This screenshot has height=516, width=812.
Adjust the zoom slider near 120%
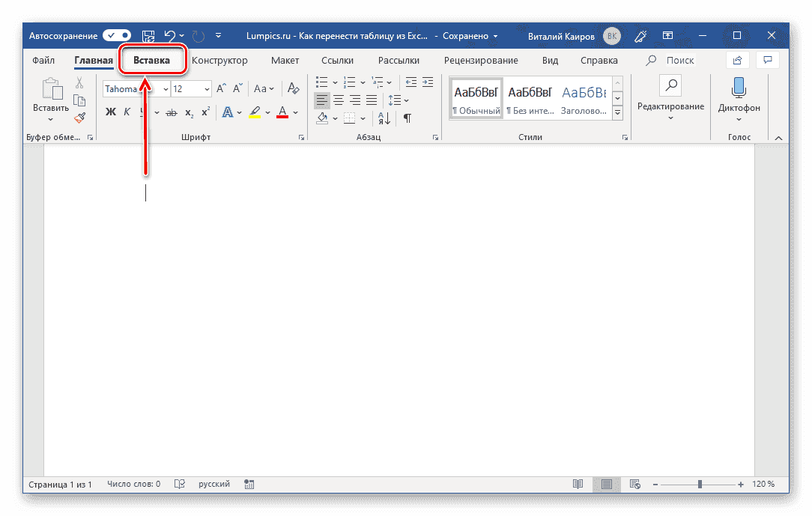700,484
